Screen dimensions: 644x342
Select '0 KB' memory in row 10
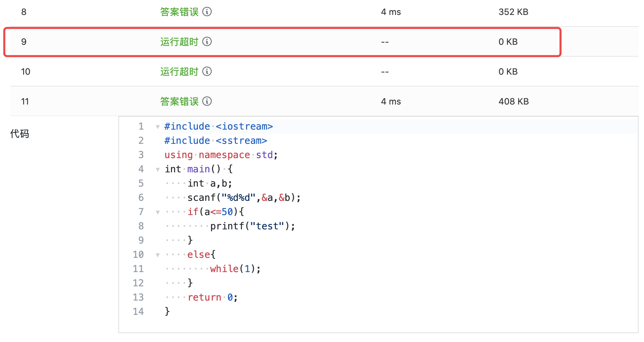coord(508,72)
